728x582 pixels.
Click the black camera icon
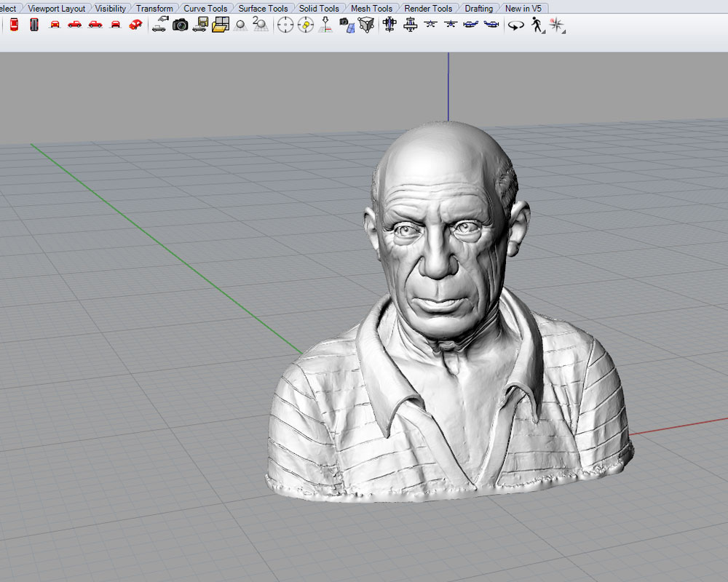click(180, 25)
